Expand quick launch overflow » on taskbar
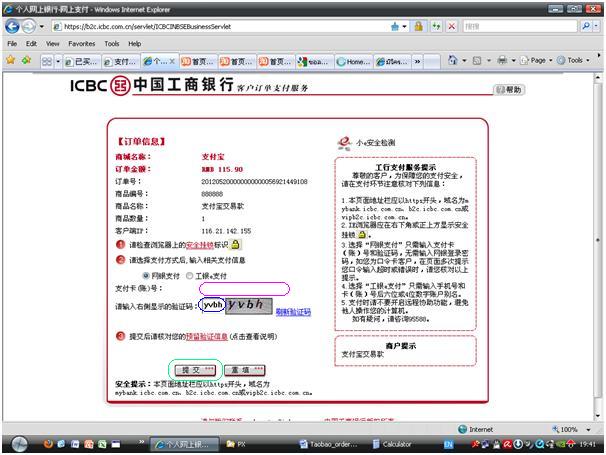This screenshot has width=606, height=455. pos(141,442)
